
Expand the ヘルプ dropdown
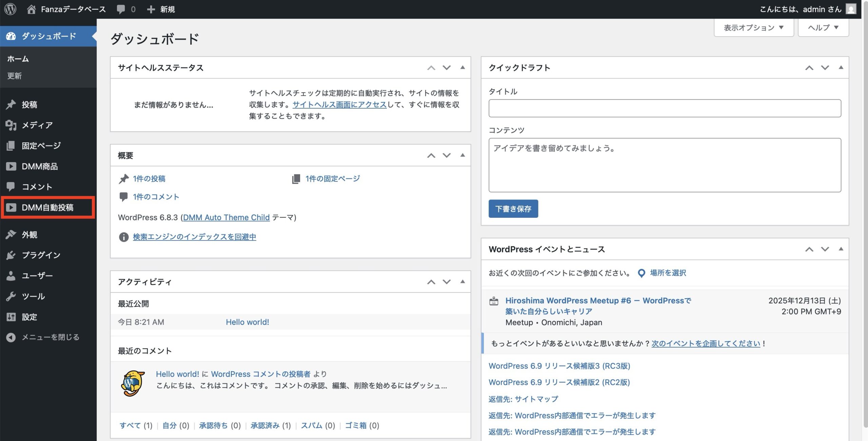pos(823,27)
